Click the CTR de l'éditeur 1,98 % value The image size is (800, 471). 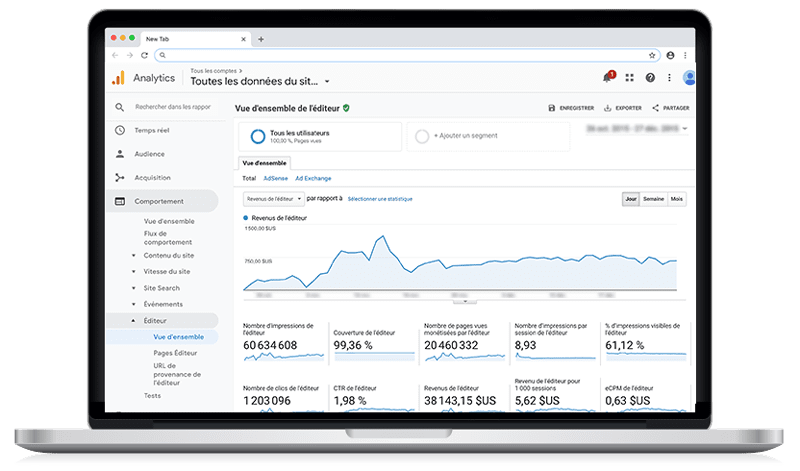pos(350,401)
